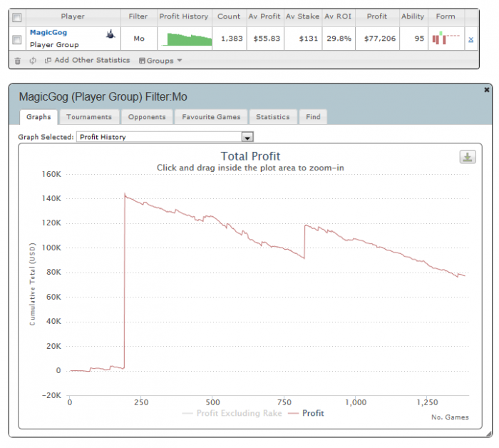Click the Filter column header

coord(138,16)
